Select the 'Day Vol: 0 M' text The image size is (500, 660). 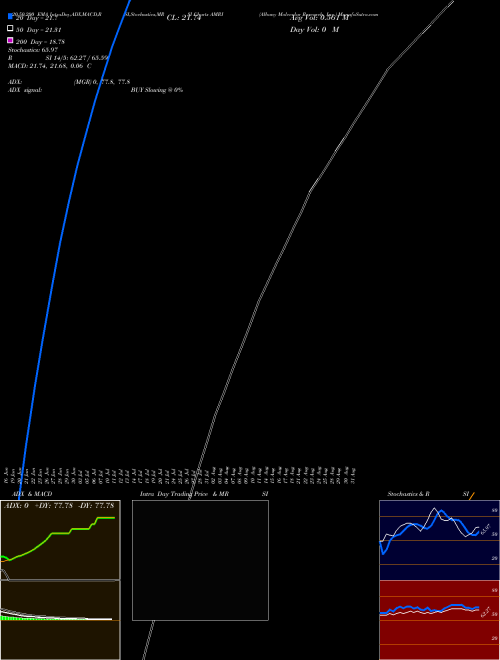pos(314,30)
